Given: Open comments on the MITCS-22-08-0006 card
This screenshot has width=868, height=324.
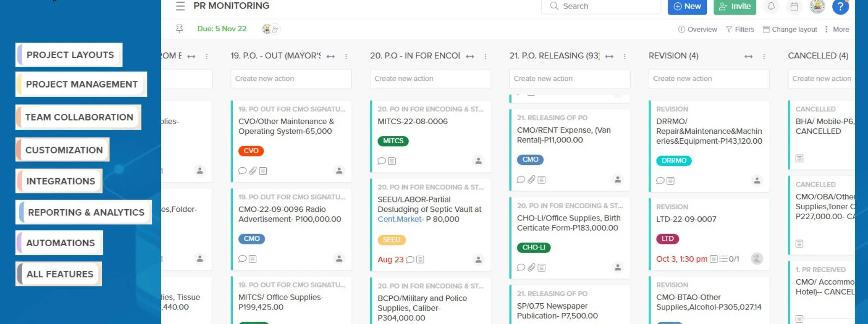Looking at the screenshot, I should 382,161.
